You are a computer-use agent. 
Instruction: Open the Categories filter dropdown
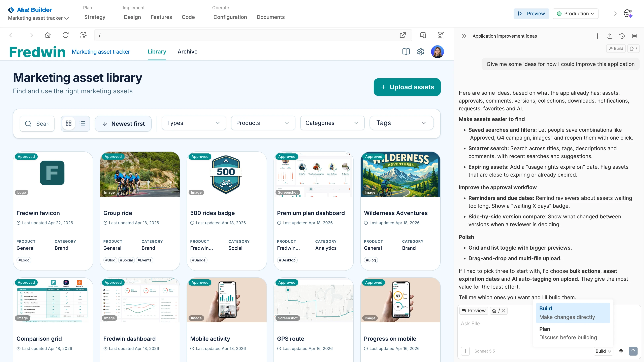[332, 123]
